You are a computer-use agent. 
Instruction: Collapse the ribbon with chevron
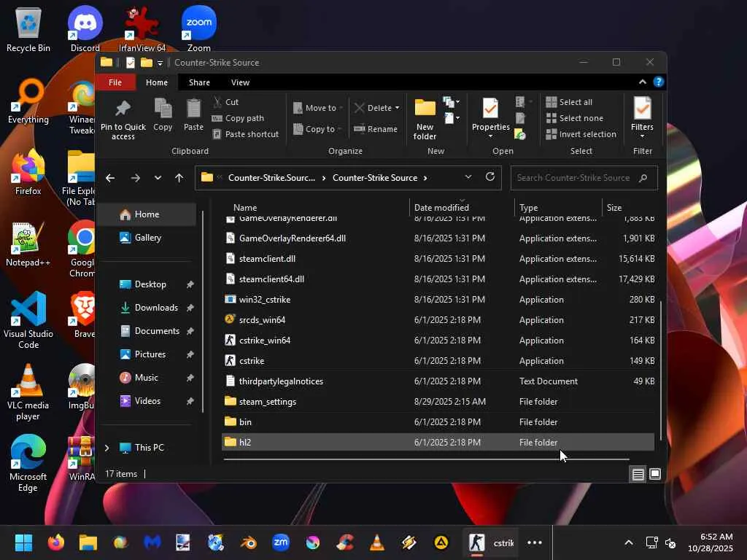(643, 82)
